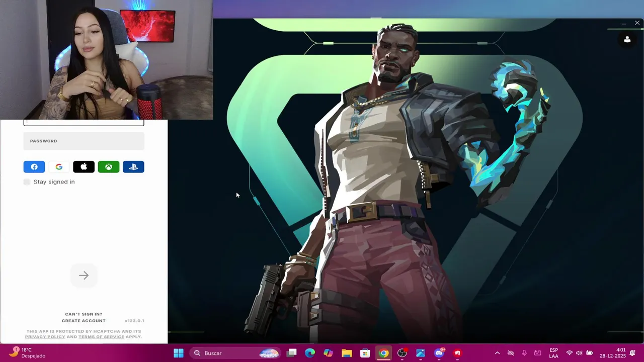This screenshot has width=644, height=362.
Task: Sign in with Xbox button
Action: coord(109,167)
